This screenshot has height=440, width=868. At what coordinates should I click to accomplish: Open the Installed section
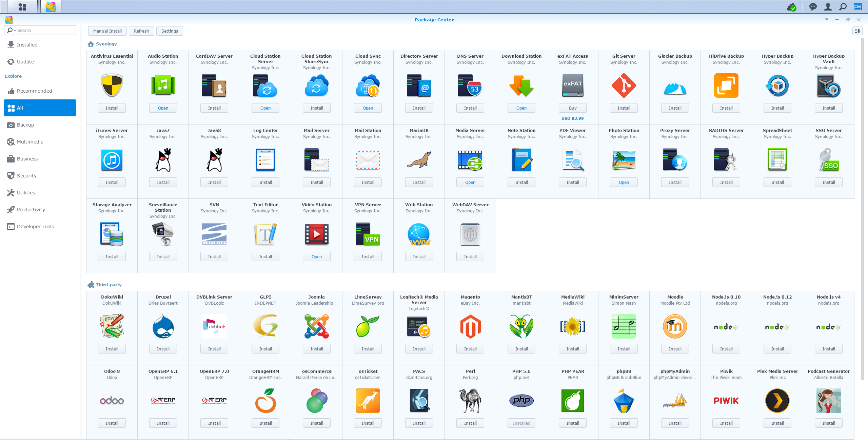coord(40,45)
